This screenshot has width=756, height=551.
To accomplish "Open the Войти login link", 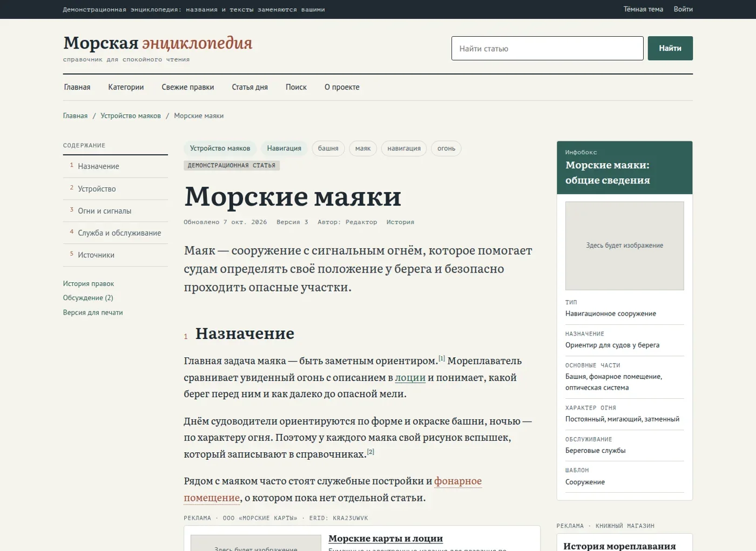I will tap(683, 9).
